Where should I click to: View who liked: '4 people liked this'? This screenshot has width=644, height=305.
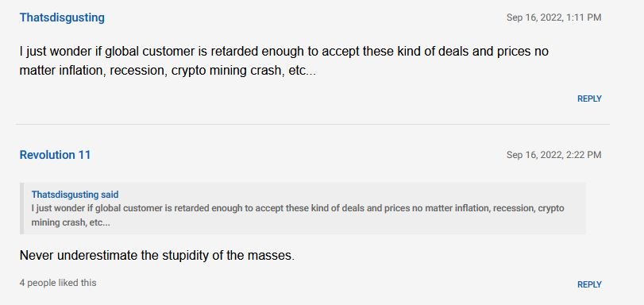[x=58, y=283]
